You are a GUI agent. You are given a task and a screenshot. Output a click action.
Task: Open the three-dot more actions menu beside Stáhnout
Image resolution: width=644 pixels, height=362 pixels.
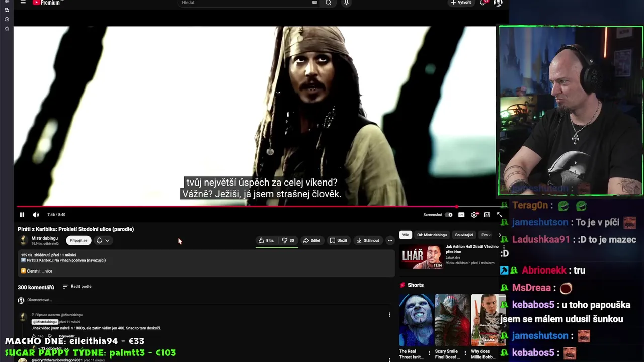(x=390, y=240)
